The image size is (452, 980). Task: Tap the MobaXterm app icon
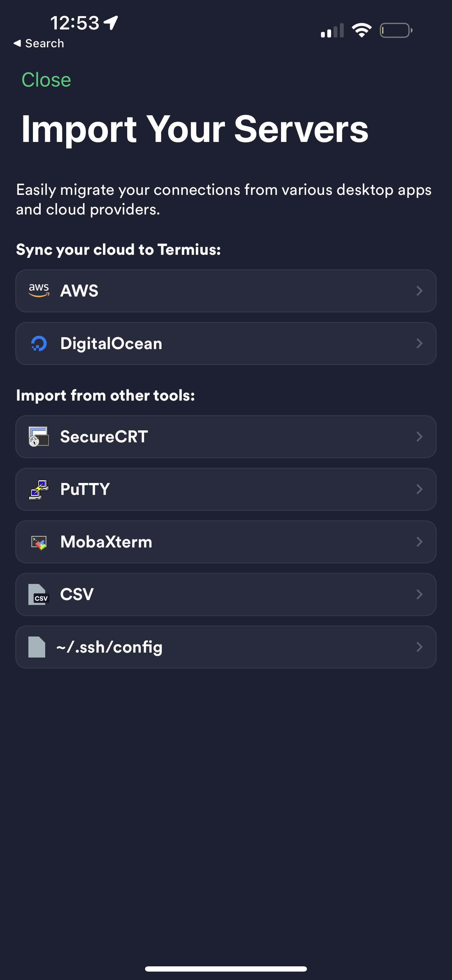(x=39, y=542)
